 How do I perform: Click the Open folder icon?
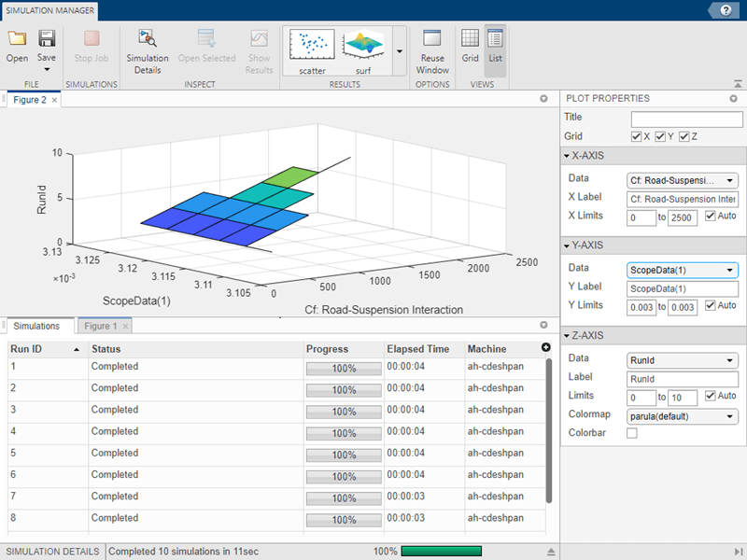(x=17, y=39)
